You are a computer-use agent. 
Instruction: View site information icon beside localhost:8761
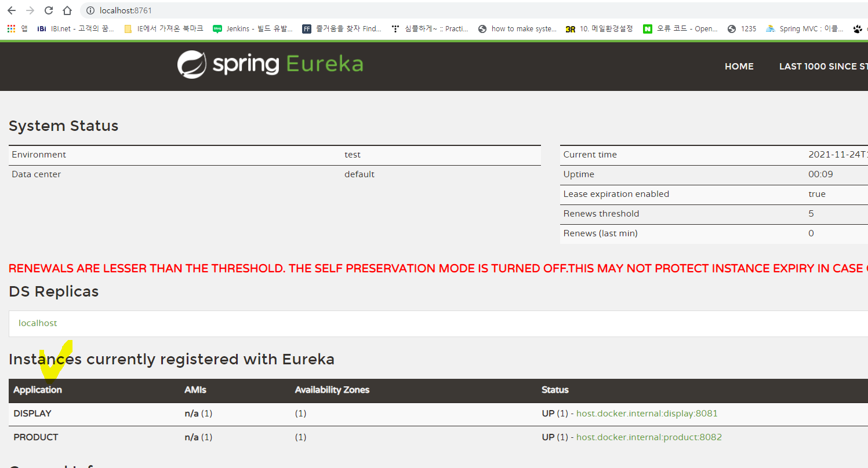(x=90, y=10)
